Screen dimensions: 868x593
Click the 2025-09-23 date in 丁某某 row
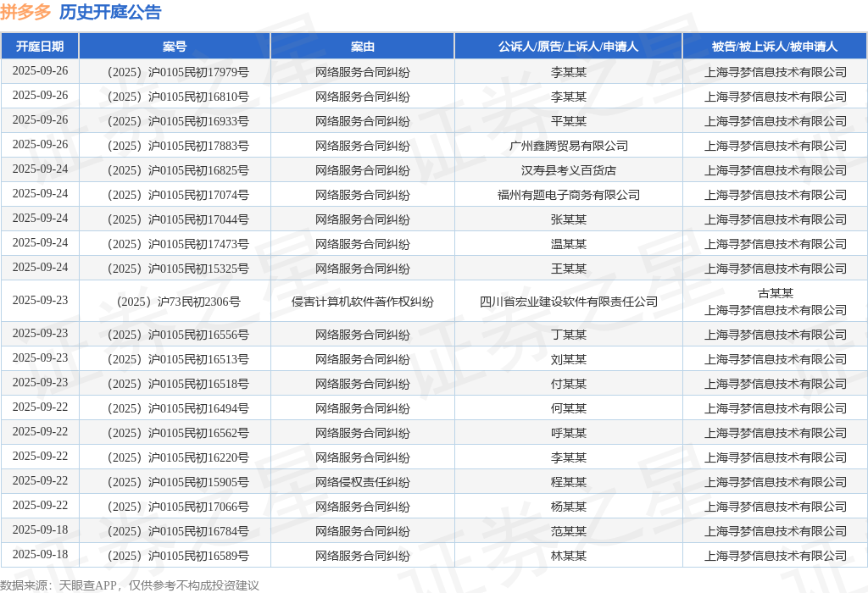pos(40,334)
